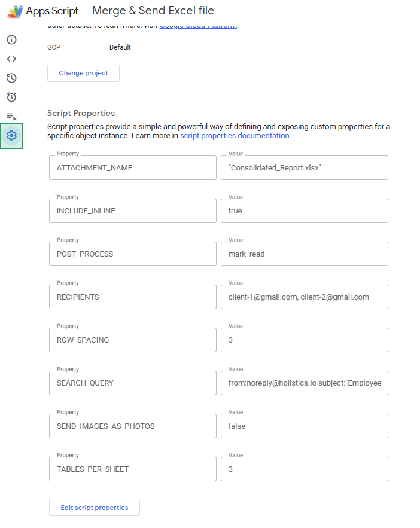
Task: Open the script properties documentation link
Action: coord(235,136)
